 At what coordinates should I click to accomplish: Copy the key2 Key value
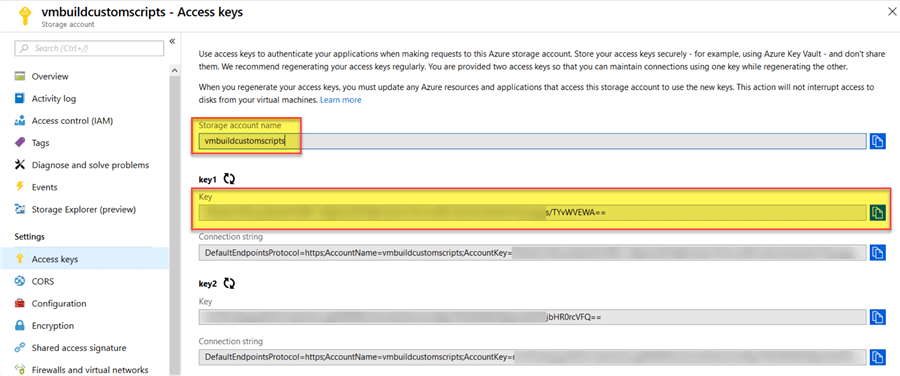pos(877,317)
